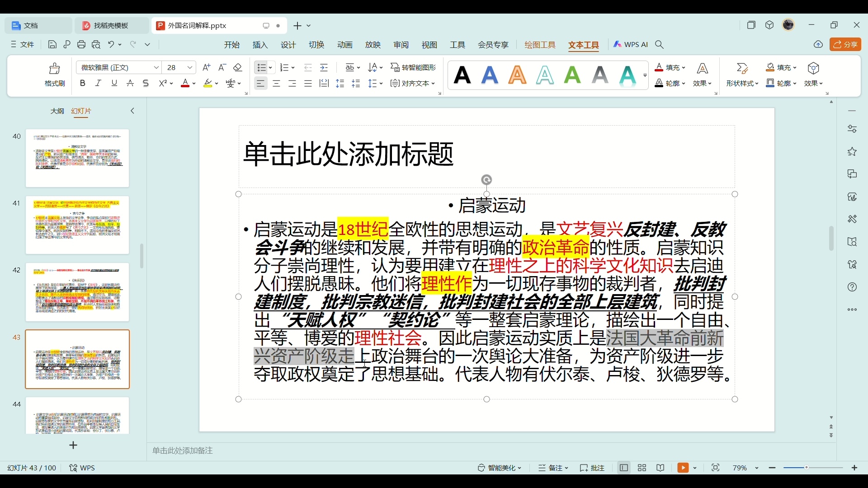868x488 pixels.
Task: Open the zoom percentage 79% dropdown
Action: [x=757, y=468]
